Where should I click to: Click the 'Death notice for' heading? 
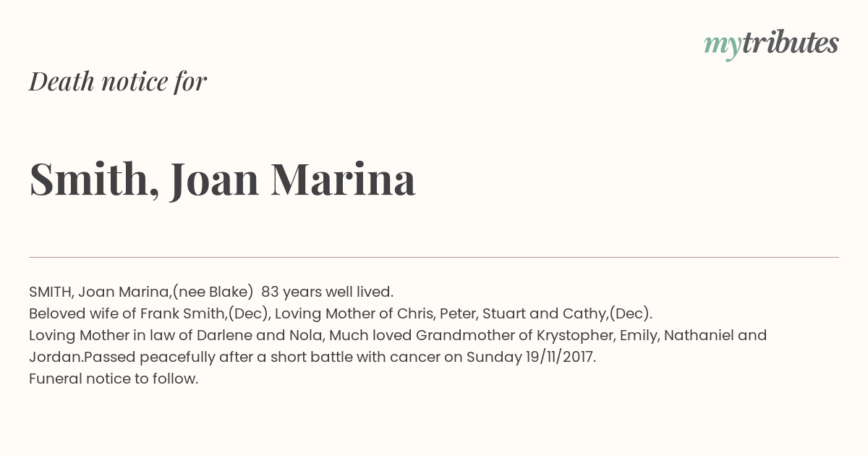tap(118, 82)
